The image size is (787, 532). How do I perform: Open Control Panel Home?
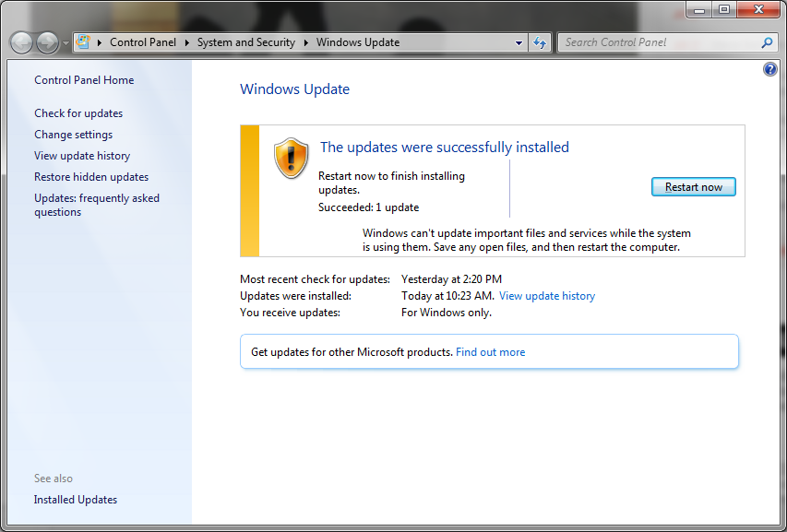point(84,80)
